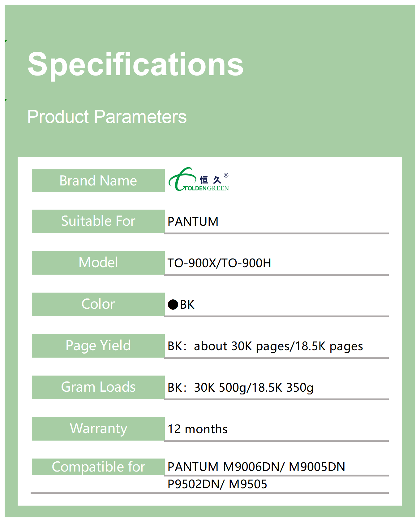This screenshot has width=420, height=522.
Task: Click the Specifications heading
Action: pos(135,64)
